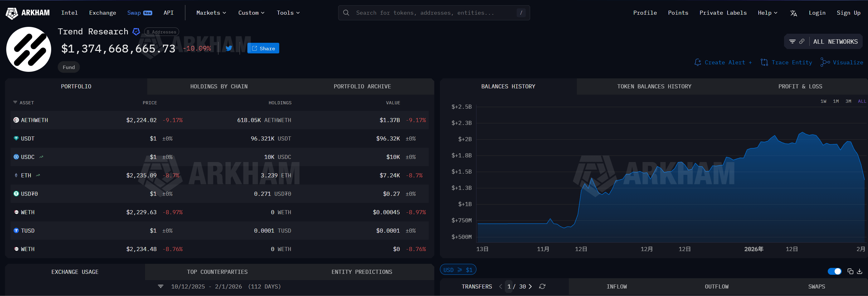The image size is (868, 296).
Task: Click the filter icon beside the date range
Action: point(161,286)
